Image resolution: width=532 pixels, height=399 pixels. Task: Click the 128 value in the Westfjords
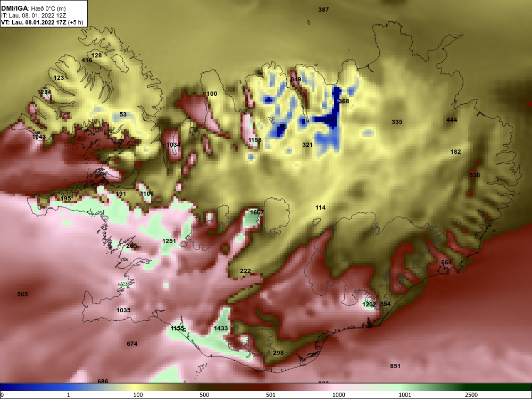96,55
